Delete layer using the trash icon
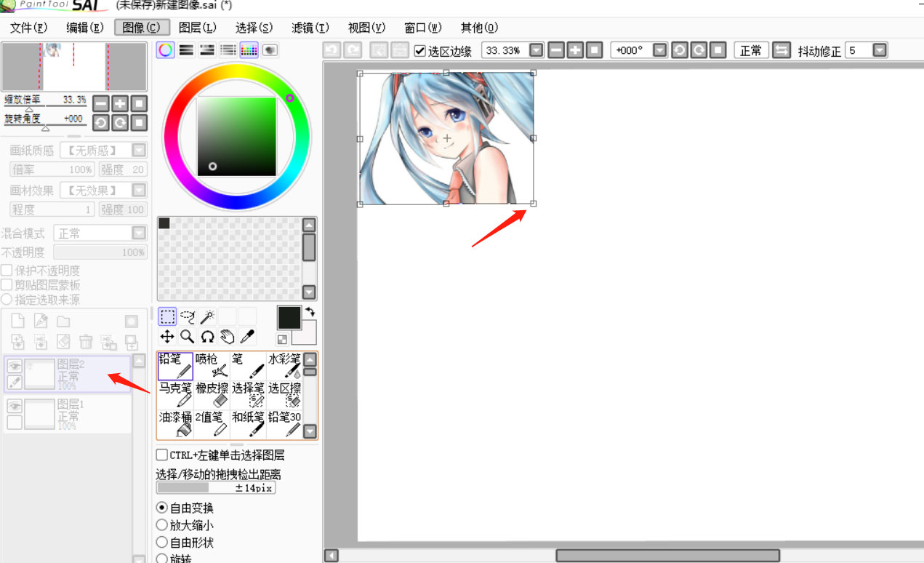 (x=86, y=342)
